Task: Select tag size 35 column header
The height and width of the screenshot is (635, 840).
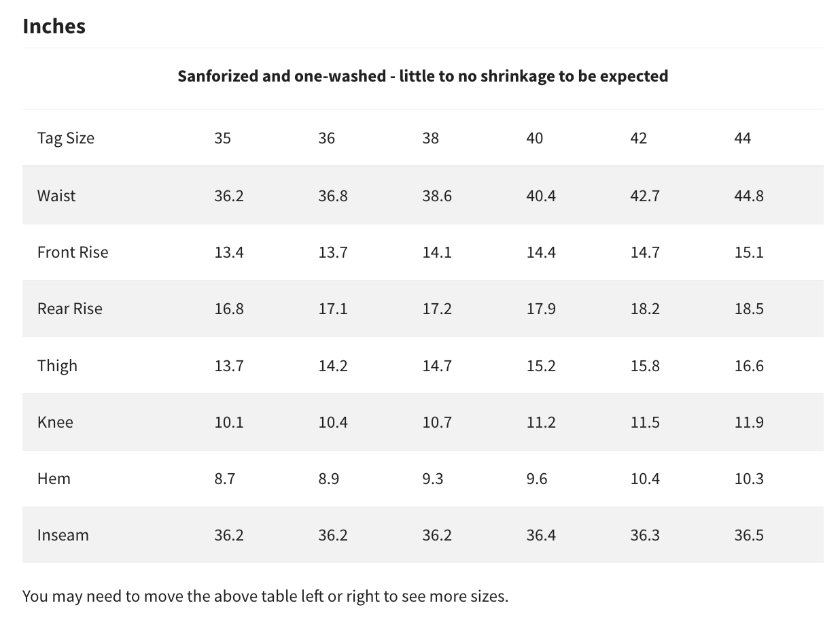Action: pyautogui.click(x=223, y=138)
